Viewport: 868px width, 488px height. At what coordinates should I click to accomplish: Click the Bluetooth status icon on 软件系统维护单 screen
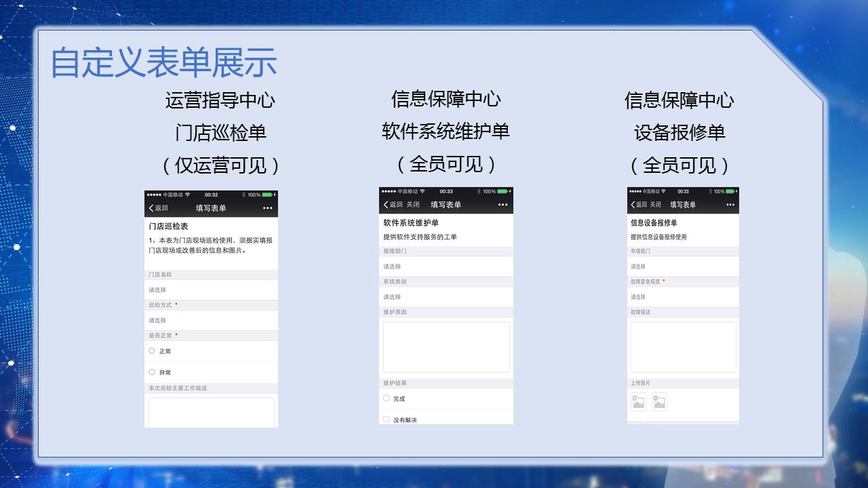[x=479, y=190]
